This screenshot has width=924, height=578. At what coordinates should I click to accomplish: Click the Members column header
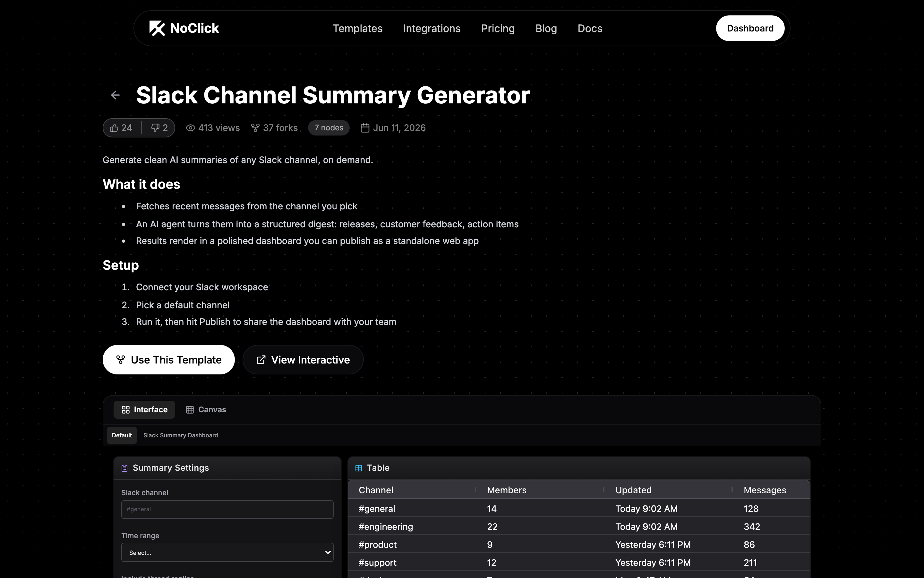click(x=507, y=490)
